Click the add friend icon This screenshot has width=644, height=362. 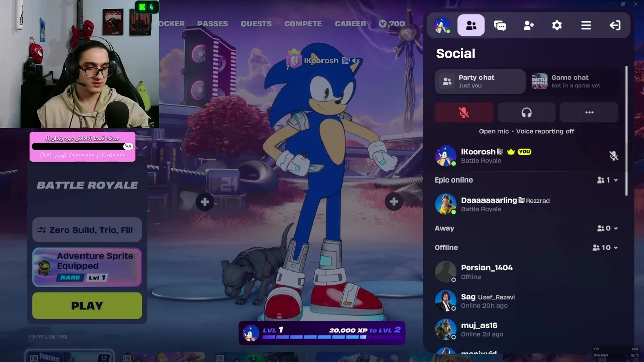pyautogui.click(x=528, y=25)
